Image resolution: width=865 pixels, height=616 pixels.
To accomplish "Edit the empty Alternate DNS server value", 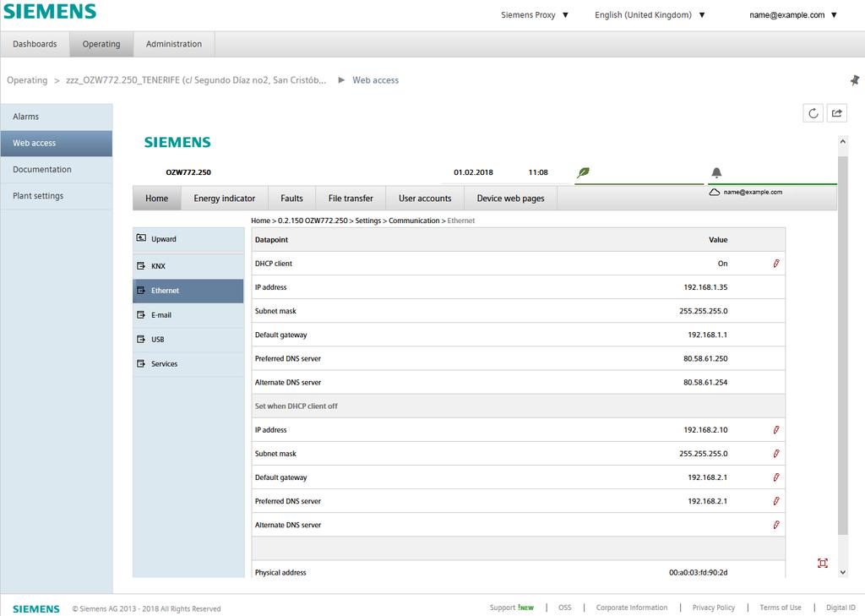I will [x=776, y=525].
